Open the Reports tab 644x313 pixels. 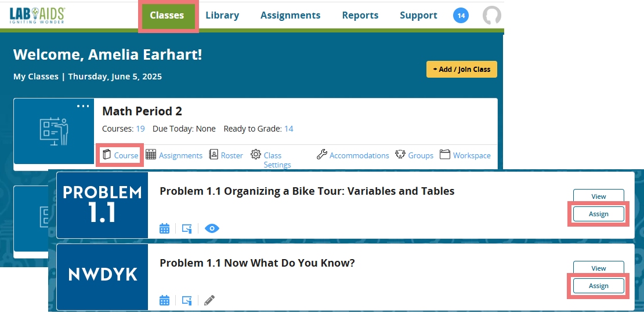[360, 16]
